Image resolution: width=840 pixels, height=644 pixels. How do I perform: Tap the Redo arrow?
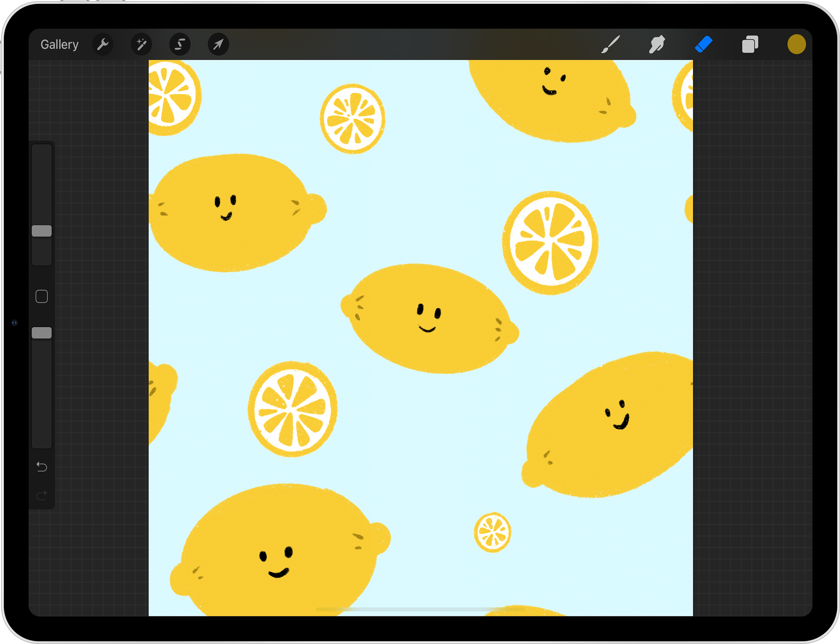[41, 496]
